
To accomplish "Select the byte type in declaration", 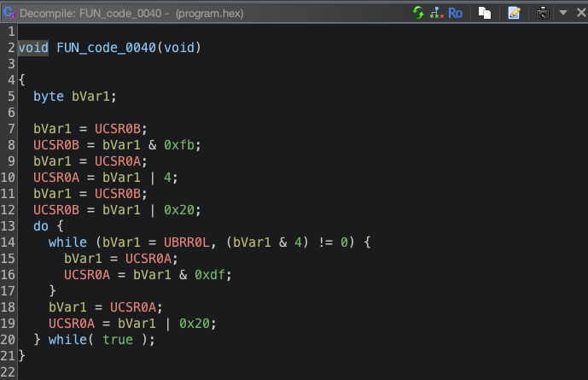I will tap(49, 96).
